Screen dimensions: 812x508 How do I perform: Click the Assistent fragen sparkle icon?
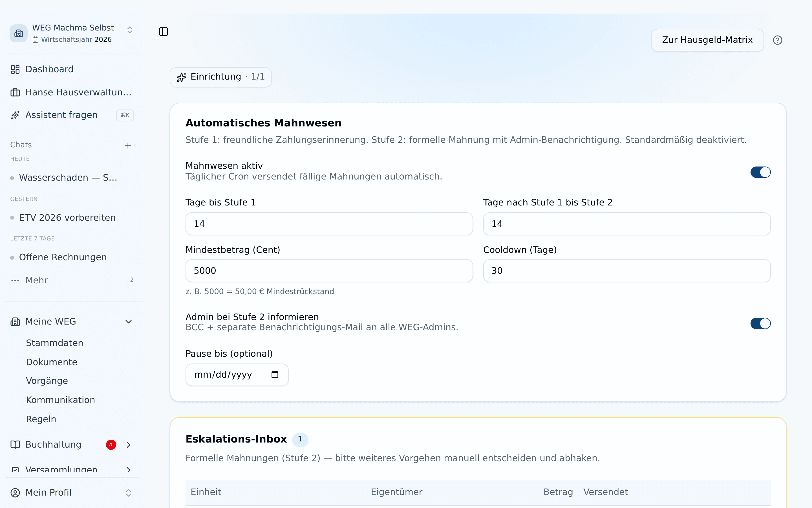(15, 115)
